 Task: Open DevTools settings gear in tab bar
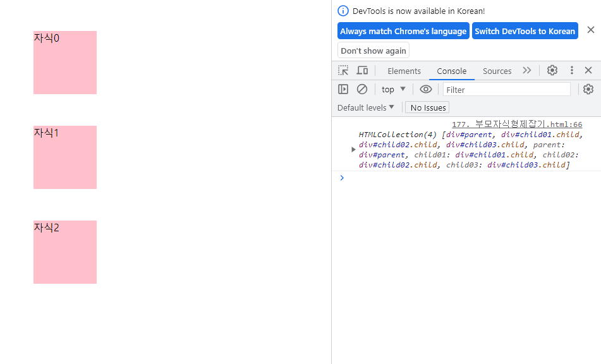point(552,70)
